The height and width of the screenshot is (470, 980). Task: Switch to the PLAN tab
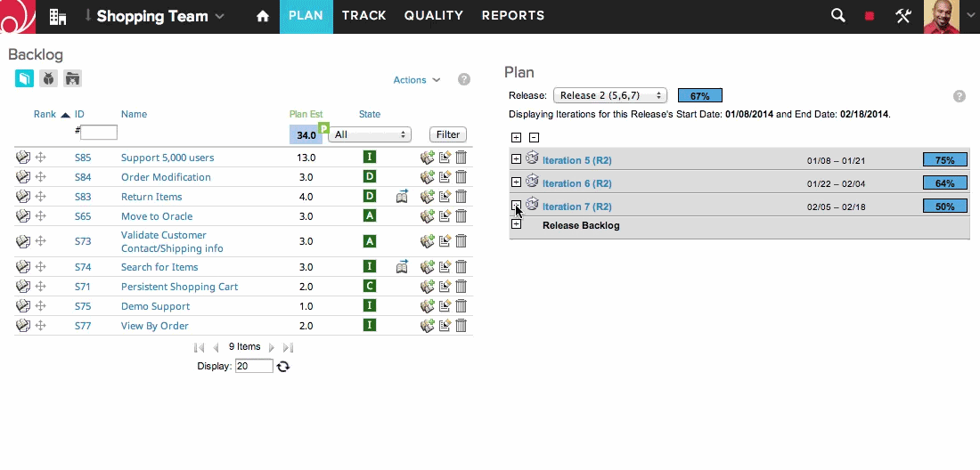(x=306, y=16)
